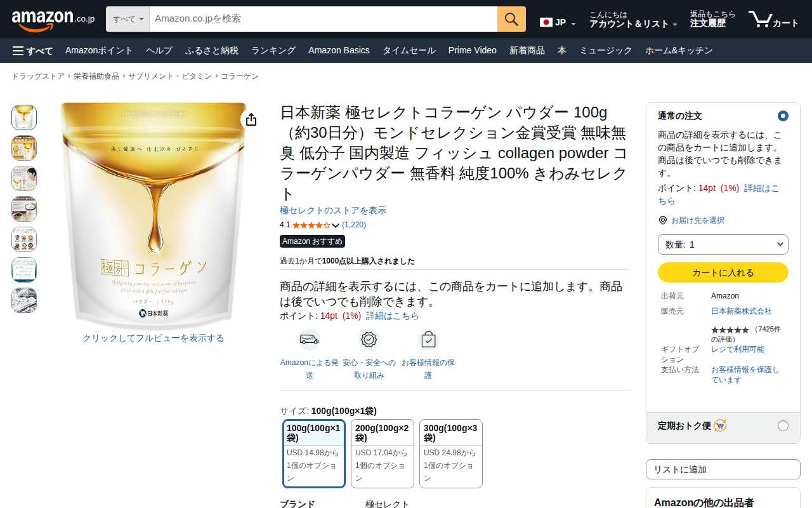Choose the 300g(100g×3袋) size option
The height and width of the screenshot is (508, 812).
click(x=451, y=453)
